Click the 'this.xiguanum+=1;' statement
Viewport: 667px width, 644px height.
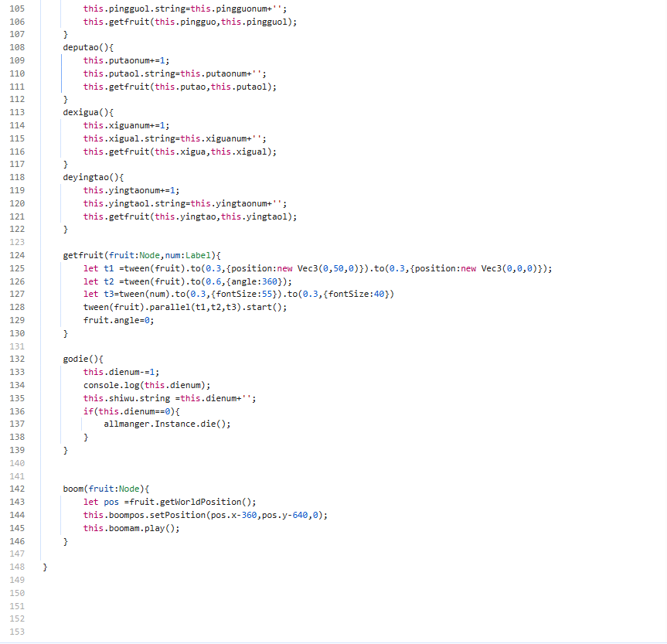(x=126, y=125)
